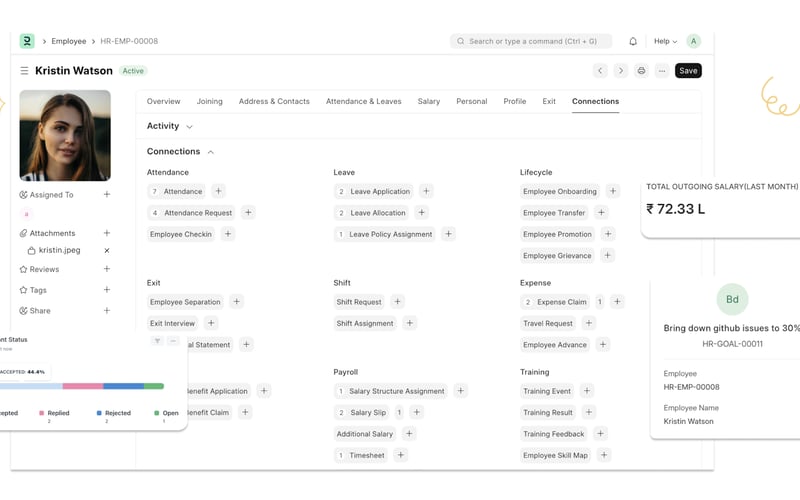Image resolution: width=800 pixels, height=500 pixels.
Task: Expand the Activity section
Action: click(x=189, y=127)
